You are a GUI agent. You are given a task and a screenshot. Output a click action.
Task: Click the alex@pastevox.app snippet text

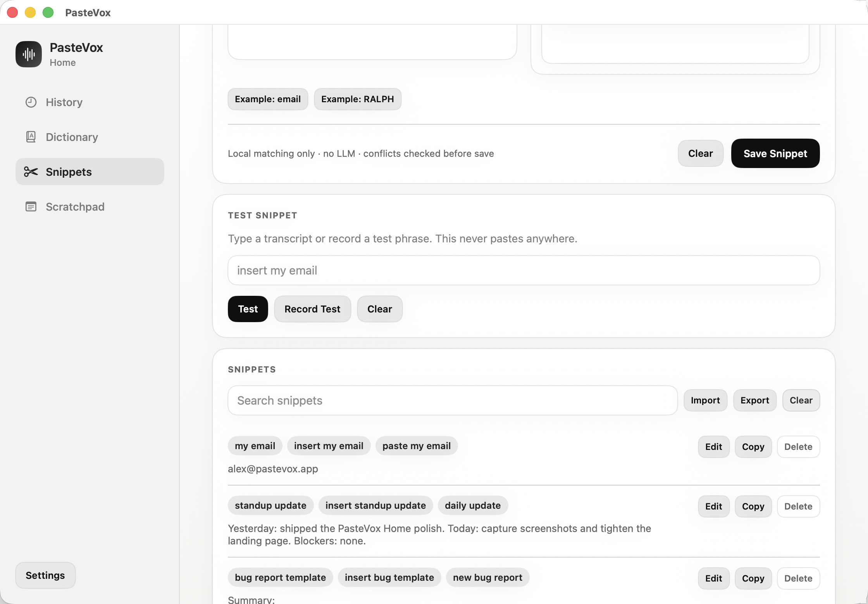click(273, 469)
